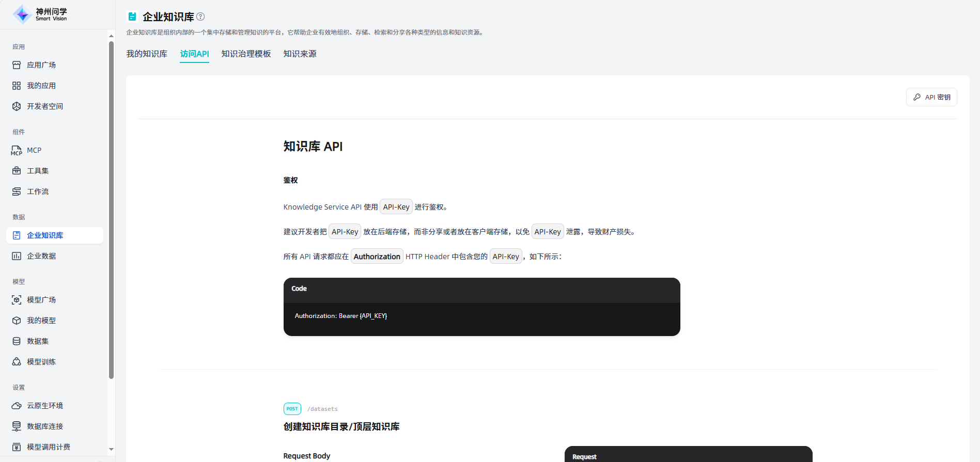Click the help question mark beside 企业知识库

pyautogui.click(x=200, y=17)
